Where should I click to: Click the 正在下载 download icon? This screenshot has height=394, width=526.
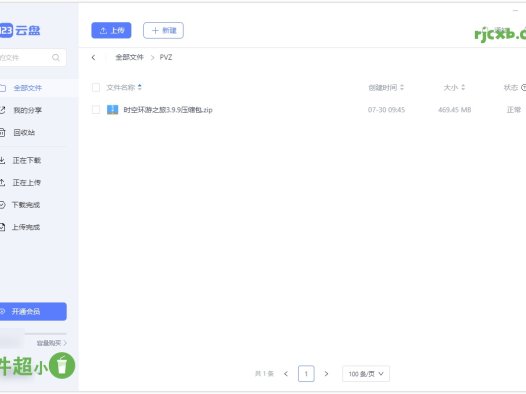click(x=2, y=160)
